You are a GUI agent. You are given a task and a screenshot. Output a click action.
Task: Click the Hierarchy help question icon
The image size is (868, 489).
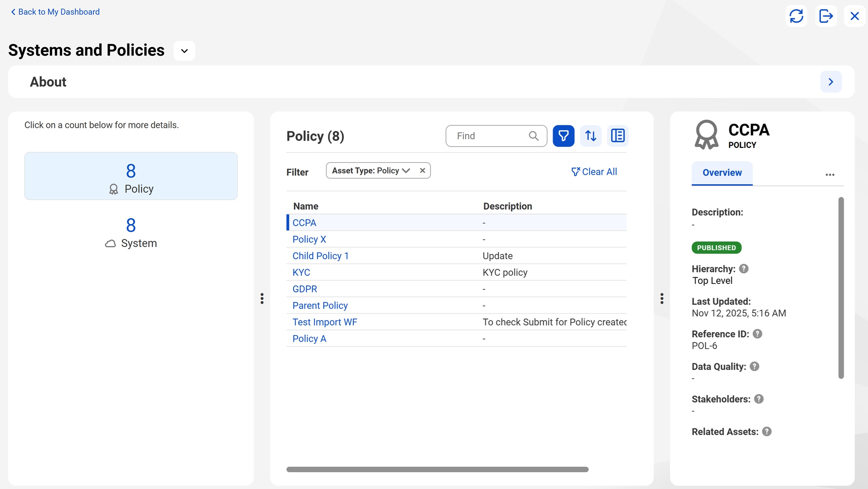(743, 269)
